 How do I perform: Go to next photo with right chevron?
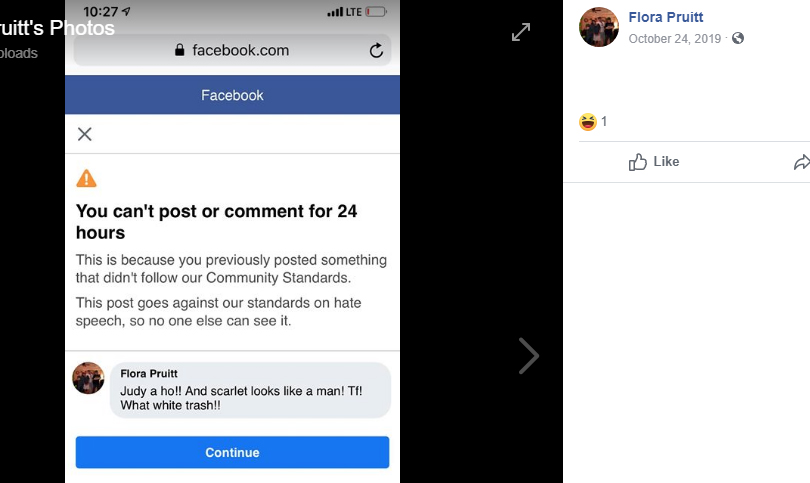click(x=529, y=356)
